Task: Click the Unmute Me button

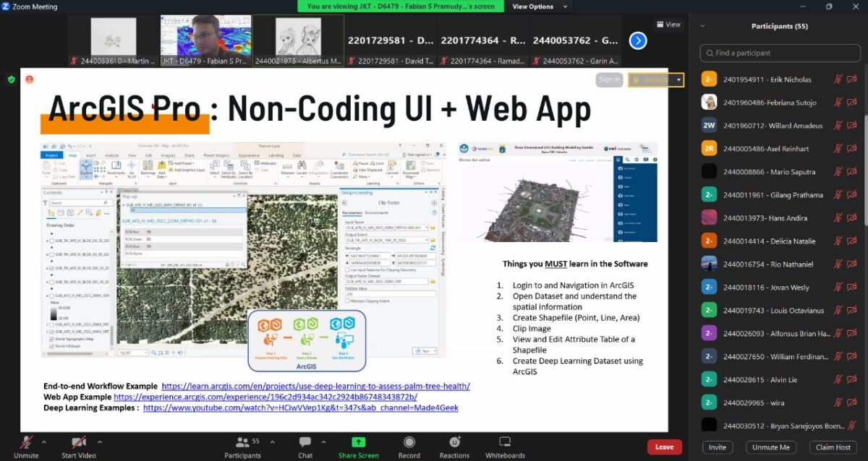Action: (771, 447)
